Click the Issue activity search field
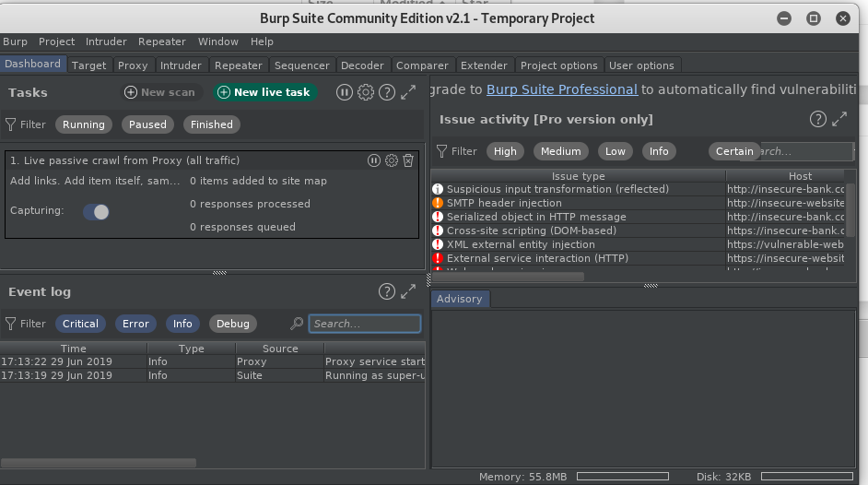This screenshot has width=868, height=485. (805, 151)
